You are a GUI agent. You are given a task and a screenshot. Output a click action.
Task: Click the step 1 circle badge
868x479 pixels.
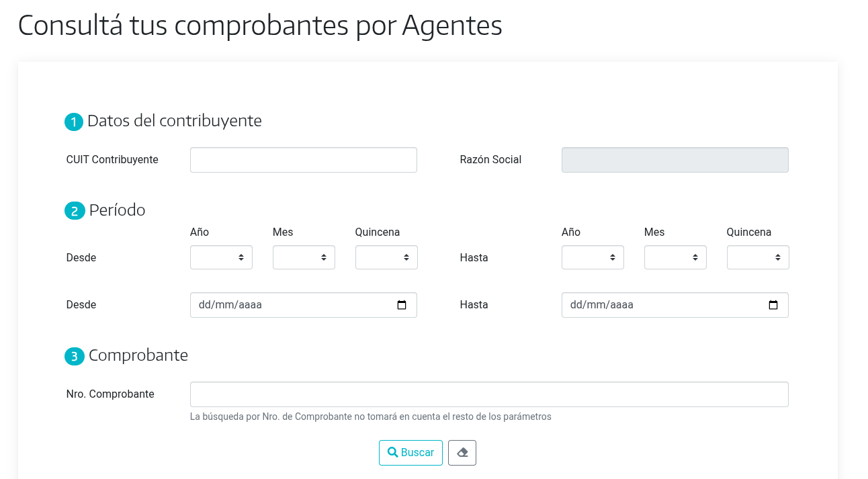coord(73,122)
